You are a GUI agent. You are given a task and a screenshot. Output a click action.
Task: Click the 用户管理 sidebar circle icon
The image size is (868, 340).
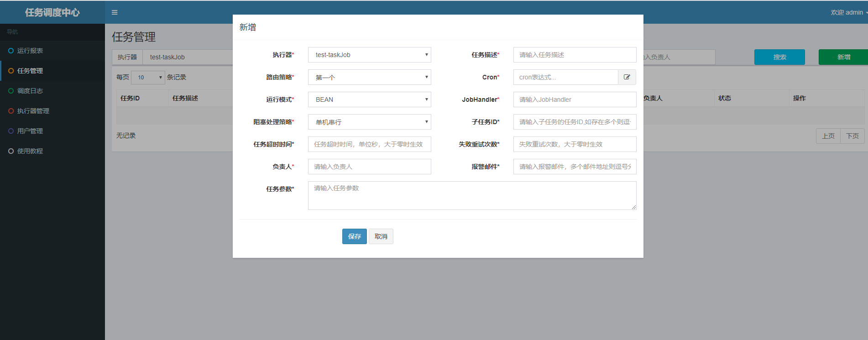tap(11, 131)
